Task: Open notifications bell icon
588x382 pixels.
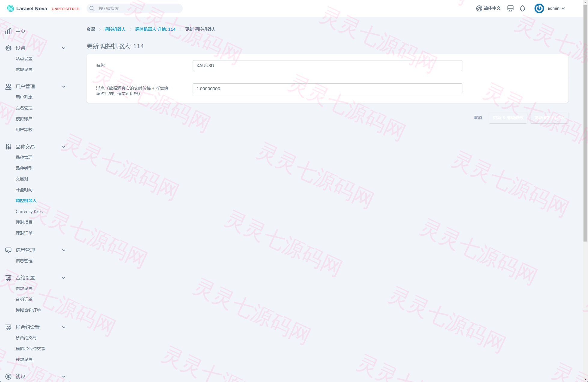Action: coord(522,8)
